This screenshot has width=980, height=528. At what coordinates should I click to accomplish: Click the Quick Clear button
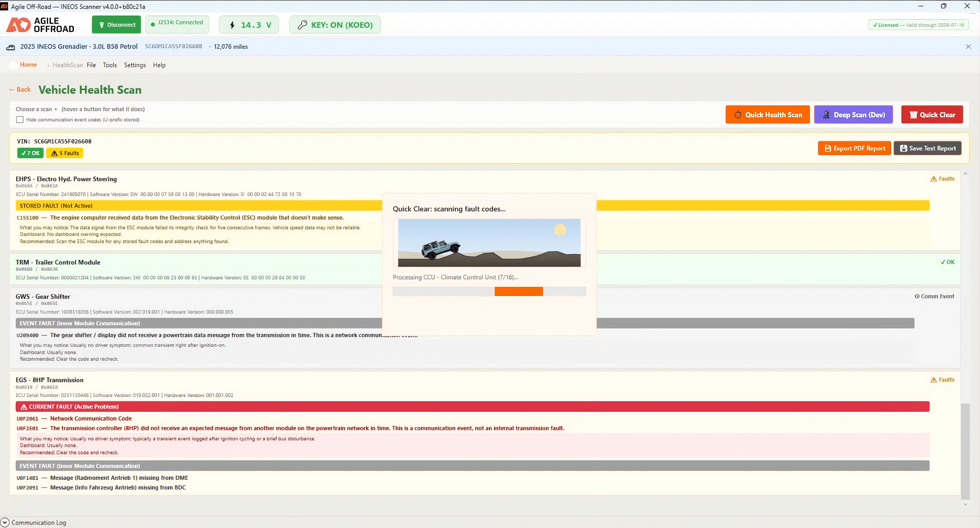932,115
